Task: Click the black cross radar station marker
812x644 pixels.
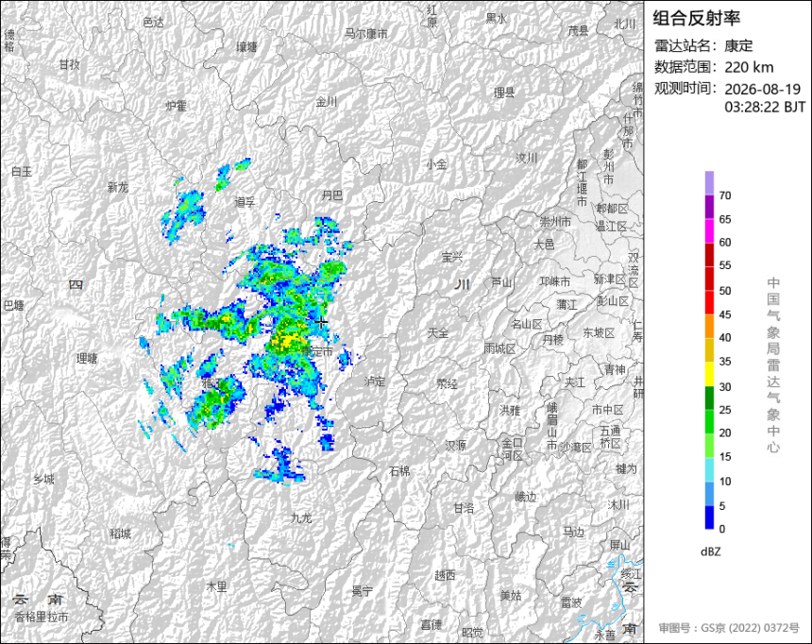Action: tap(321, 322)
